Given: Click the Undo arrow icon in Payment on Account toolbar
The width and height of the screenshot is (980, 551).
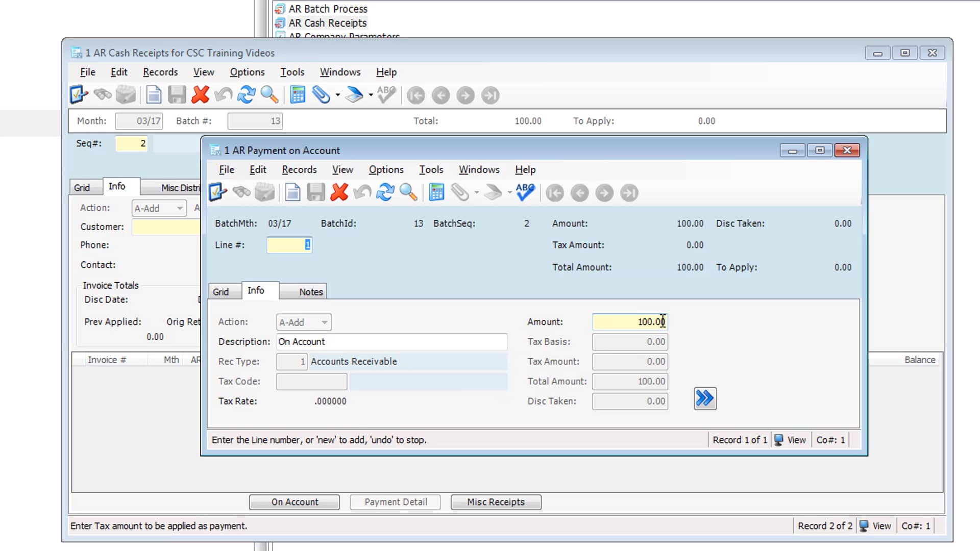Looking at the screenshot, I should [362, 193].
